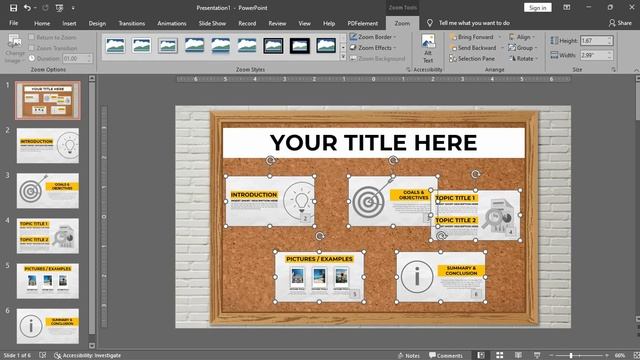The width and height of the screenshot is (640, 360).
Task: Click the YOUR TITLE HERE text
Action: pyautogui.click(x=373, y=143)
